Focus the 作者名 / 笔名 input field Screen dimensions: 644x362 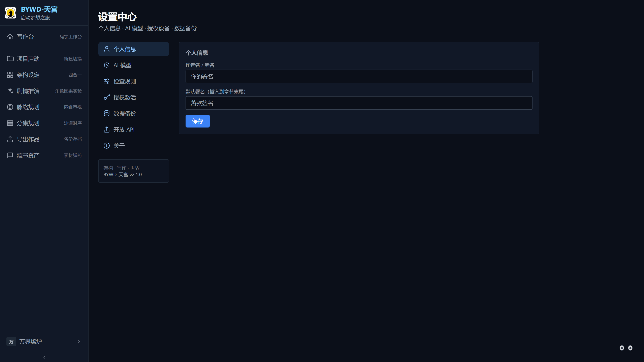click(x=359, y=76)
